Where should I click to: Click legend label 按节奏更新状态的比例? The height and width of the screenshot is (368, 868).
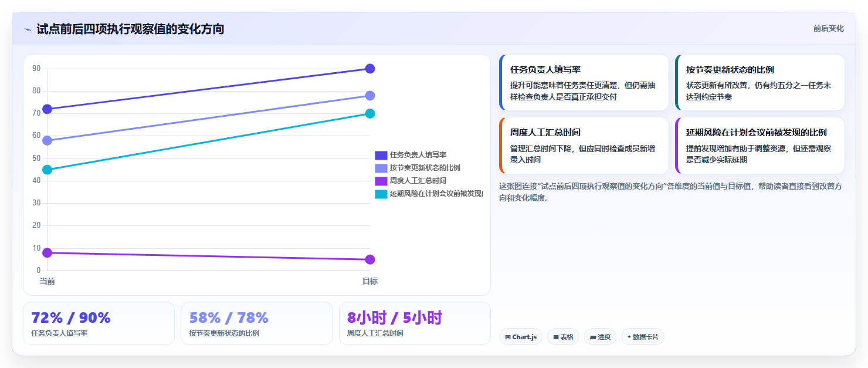[x=425, y=168]
